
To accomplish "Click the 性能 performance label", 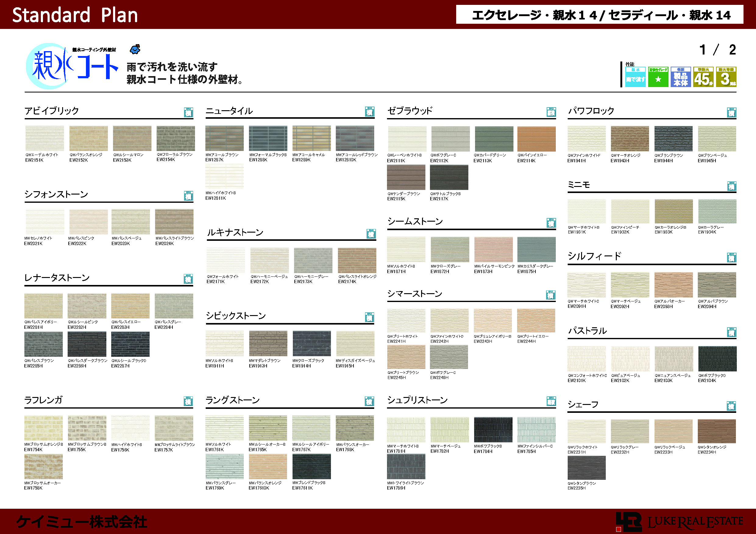I will [x=630, y=64].
